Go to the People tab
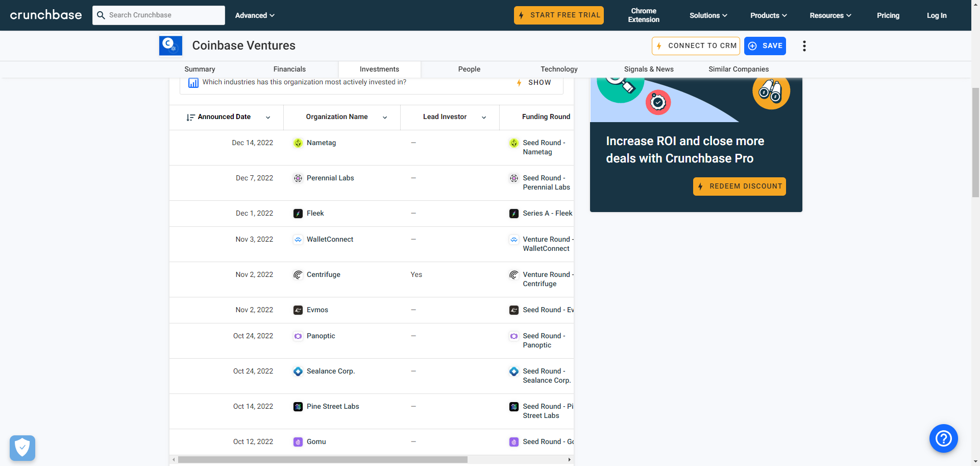The height and width of the screenshot is (466, 980). (x=469, y=69)
